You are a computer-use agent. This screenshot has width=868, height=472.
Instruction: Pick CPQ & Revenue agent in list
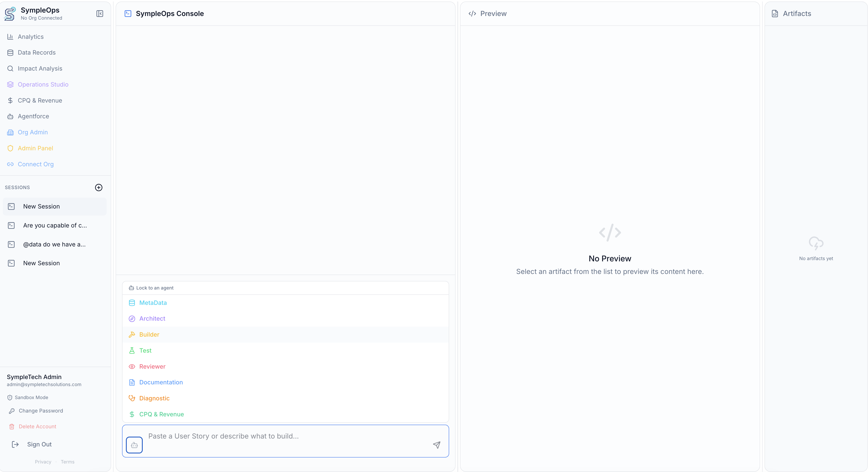click(285, 414)
